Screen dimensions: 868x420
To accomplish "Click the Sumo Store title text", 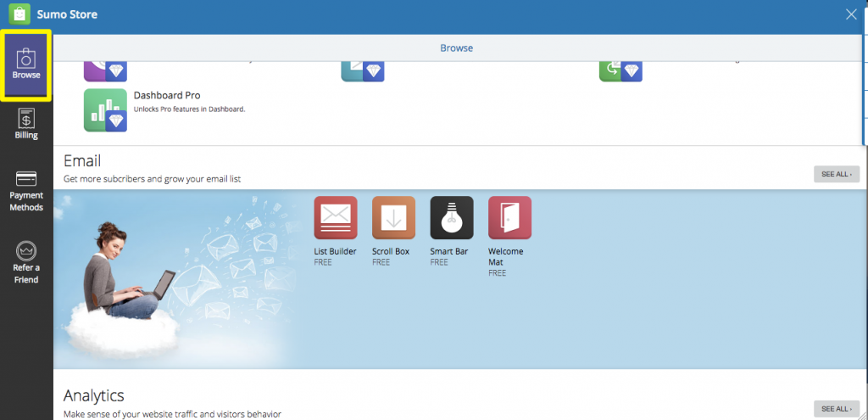I will click(x=67, y=14).
